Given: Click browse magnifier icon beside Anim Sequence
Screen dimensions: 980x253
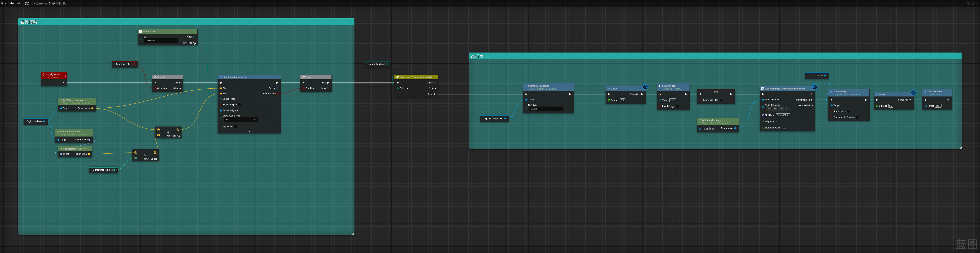Looking at the screenshot, I should [x=789, y=108].
